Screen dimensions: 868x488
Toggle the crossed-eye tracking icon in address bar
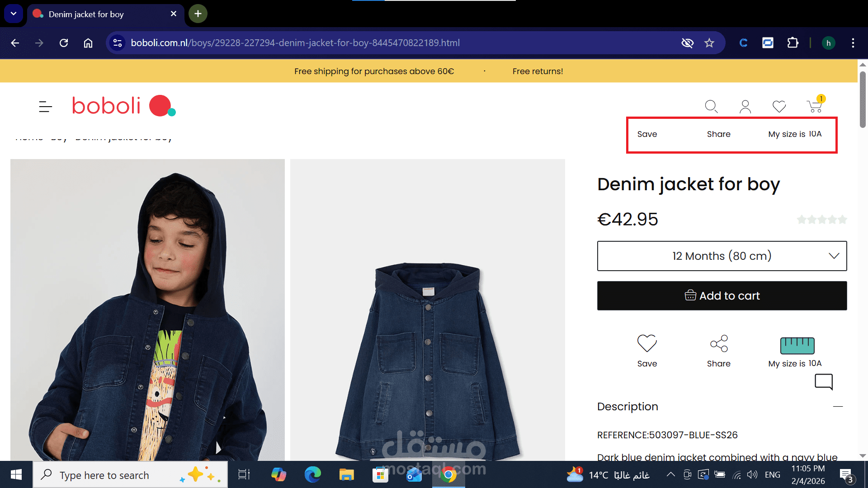tap(687, 43)
